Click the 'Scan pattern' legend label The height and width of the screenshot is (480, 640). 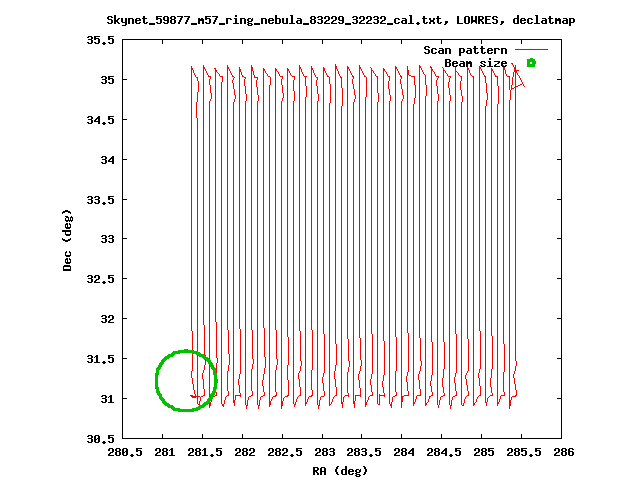click(x=465, y=50)
